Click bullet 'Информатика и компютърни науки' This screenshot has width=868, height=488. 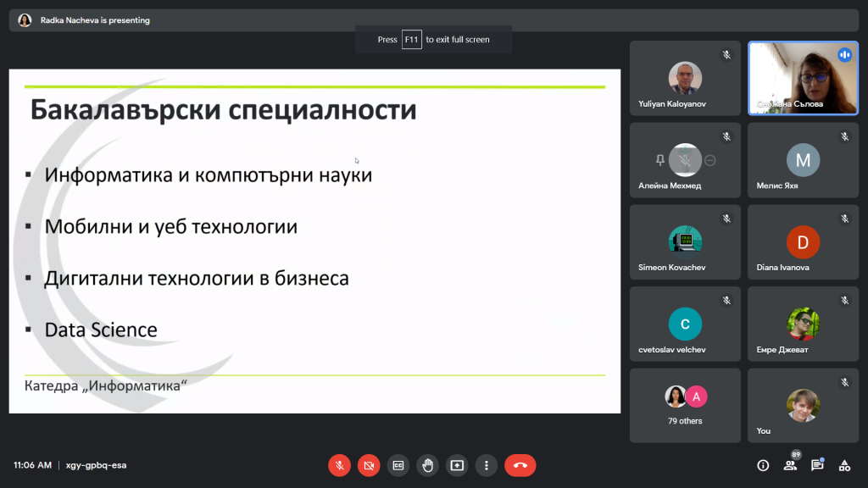pyautogui.click(x=209, y=175)
